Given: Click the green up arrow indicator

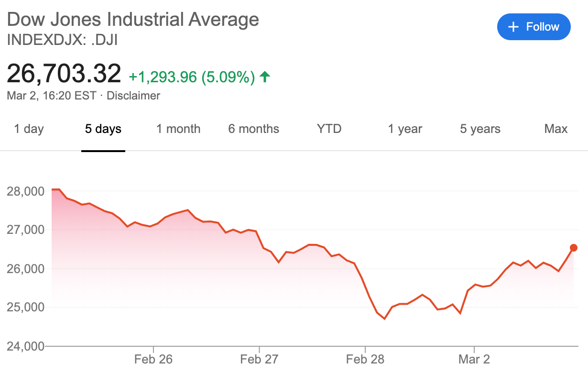Looking at the screenshot, I should (x=265, y=77).
